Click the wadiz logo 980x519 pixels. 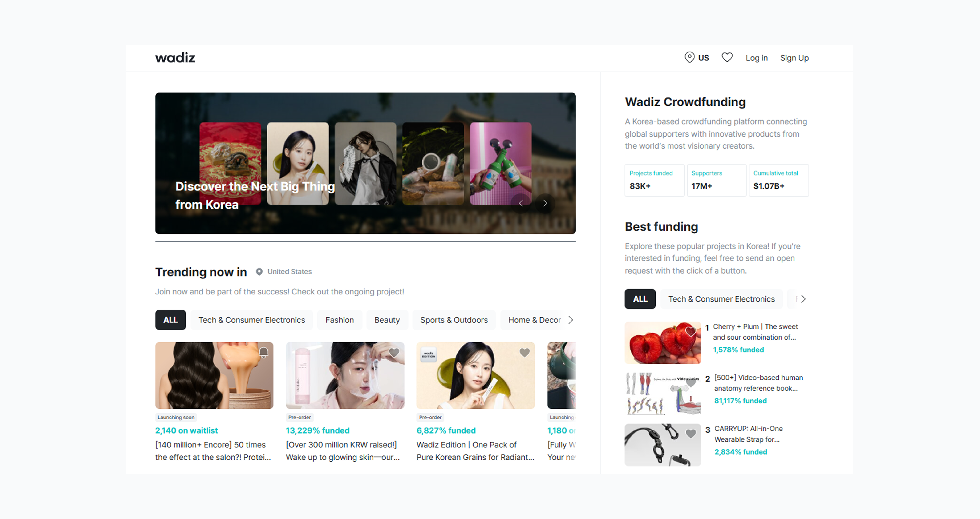[175, 58]
